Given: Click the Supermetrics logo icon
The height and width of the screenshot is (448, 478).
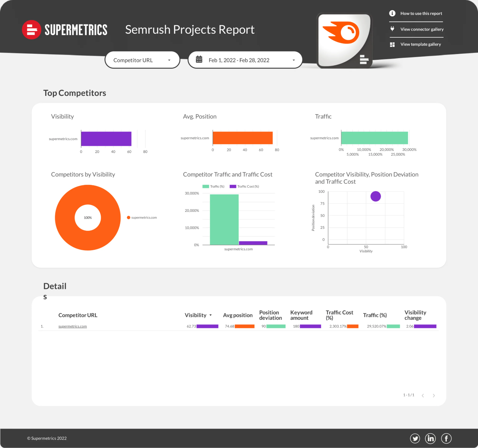Looking at the screenshot, I should pyautogui.click(x=32, y=30).
